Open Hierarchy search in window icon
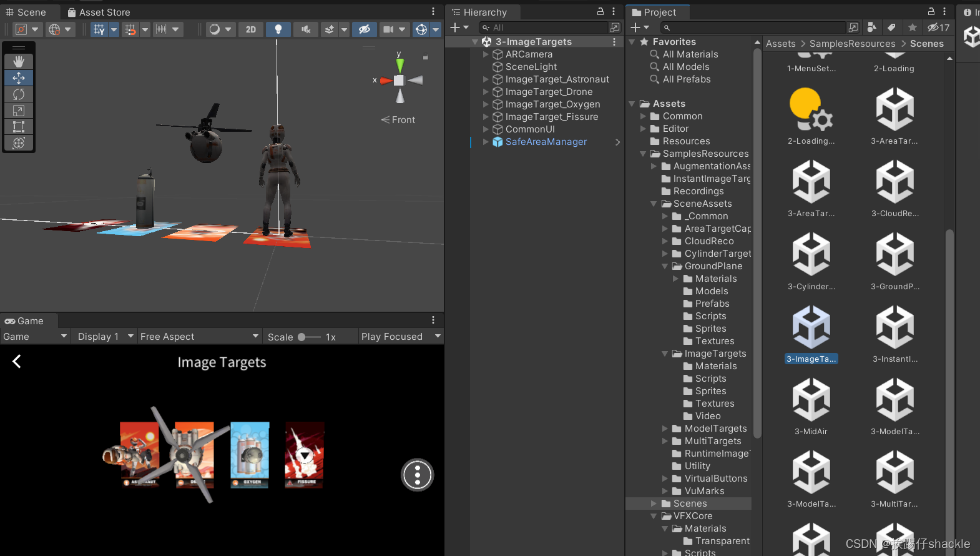The width and height of the screenshot is (980, 556). pos(615,27)
